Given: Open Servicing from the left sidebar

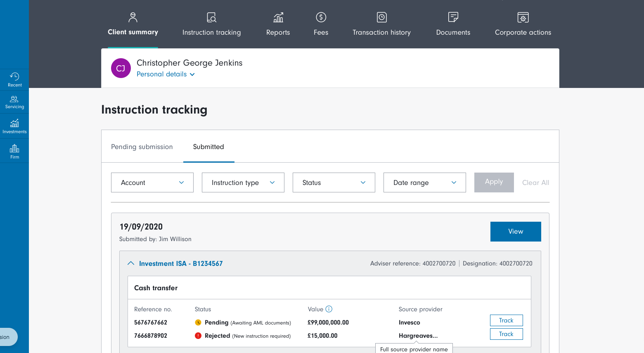Looking at the screenshot, I should pos(14,102).
